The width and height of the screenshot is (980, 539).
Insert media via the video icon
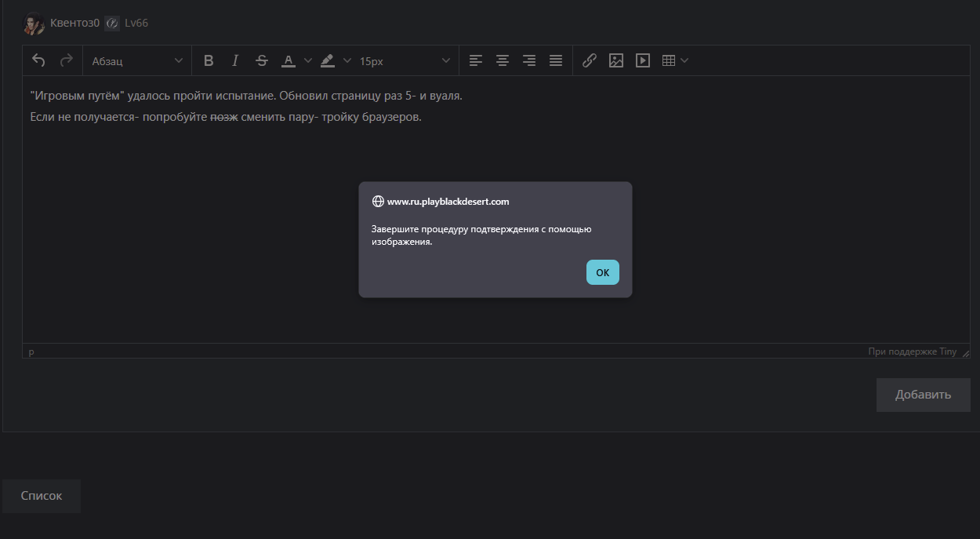(x=643, y=60)
